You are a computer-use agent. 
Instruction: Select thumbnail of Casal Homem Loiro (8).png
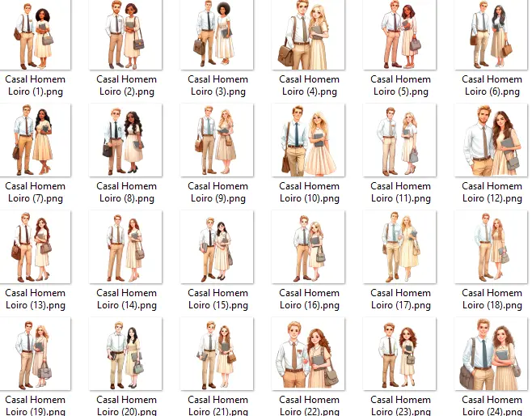tap(125, 140)
